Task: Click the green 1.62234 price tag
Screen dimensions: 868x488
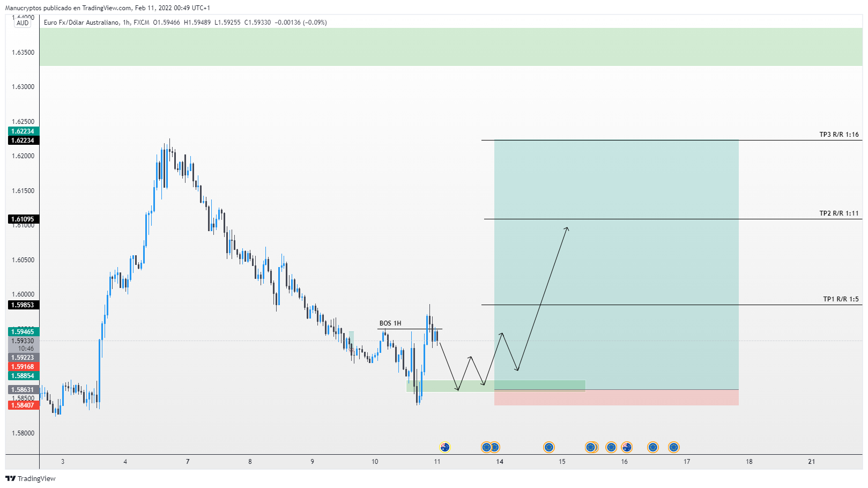Action: (x=23, y=131)
